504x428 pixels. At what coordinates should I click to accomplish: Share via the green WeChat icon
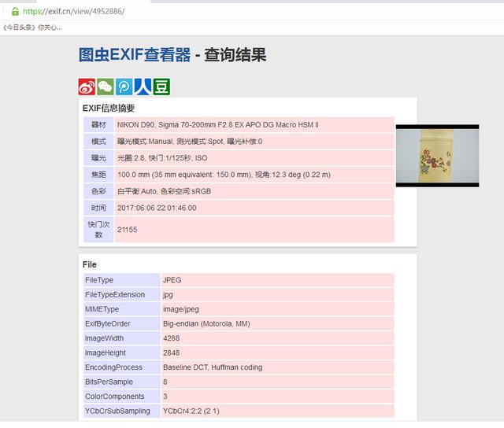[x=106, y=87]
